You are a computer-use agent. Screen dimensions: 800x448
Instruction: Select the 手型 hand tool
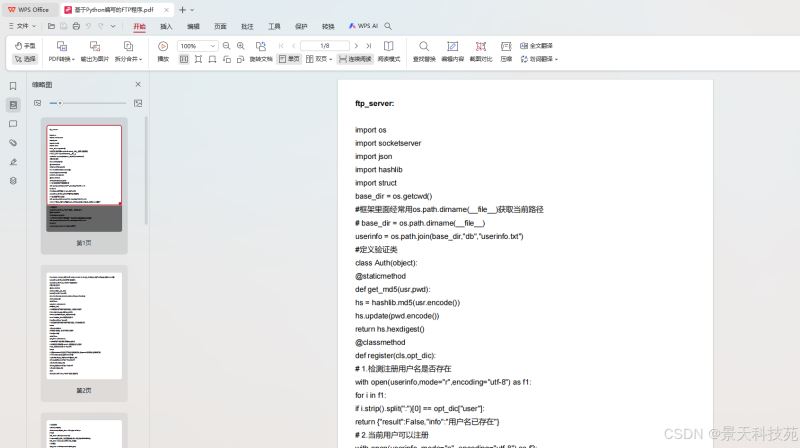pyautogui.click(x=25, y=45)
